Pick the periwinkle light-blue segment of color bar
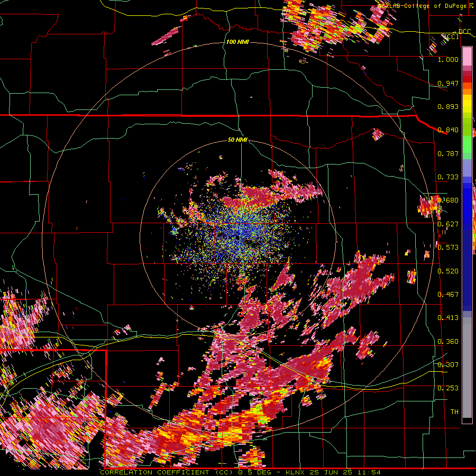The image size is (476, 476). [467, 168]
